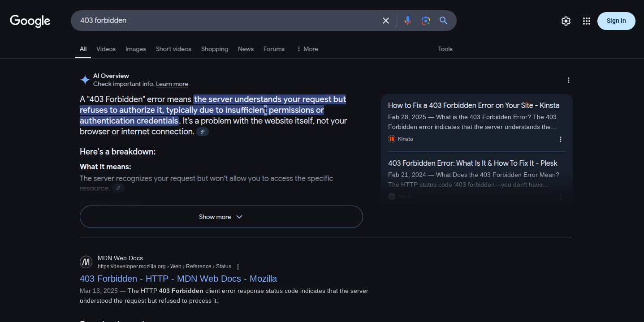This screenshot has height=322, width=644.
Task: Focus the '403 forbidden' search input
Action: point(229,21)
